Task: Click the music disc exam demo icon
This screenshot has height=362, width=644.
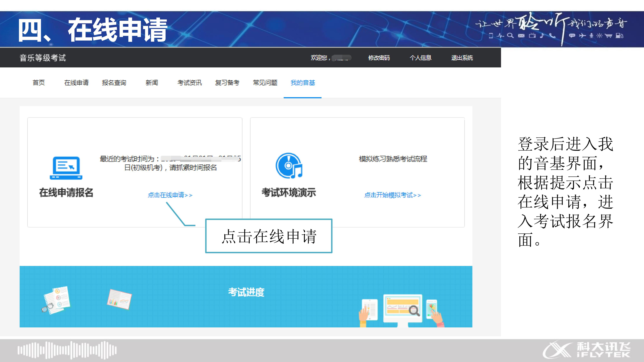Action: [289, 166]
